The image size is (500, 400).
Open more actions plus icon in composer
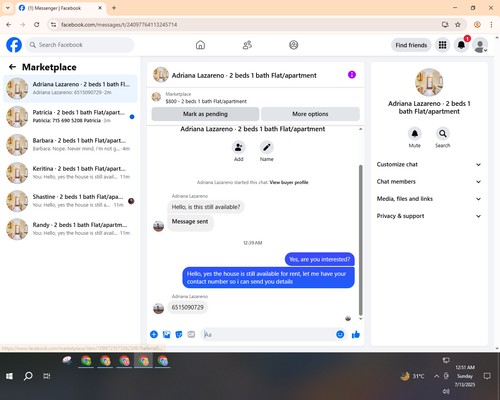point(154,334)
